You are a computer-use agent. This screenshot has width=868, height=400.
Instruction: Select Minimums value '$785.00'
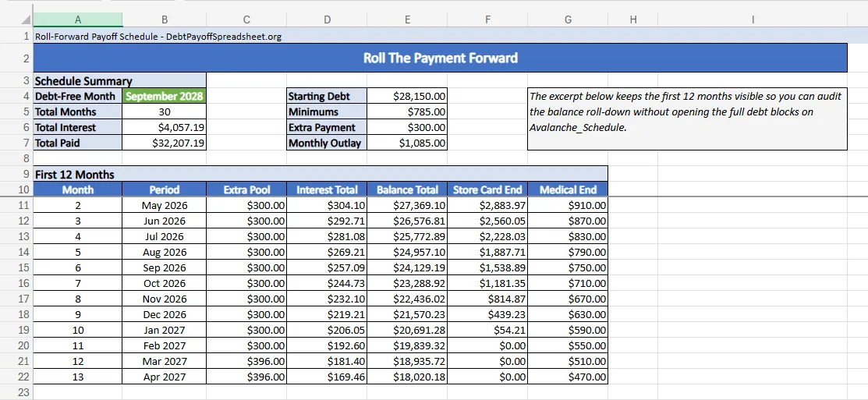pos(407,112)
